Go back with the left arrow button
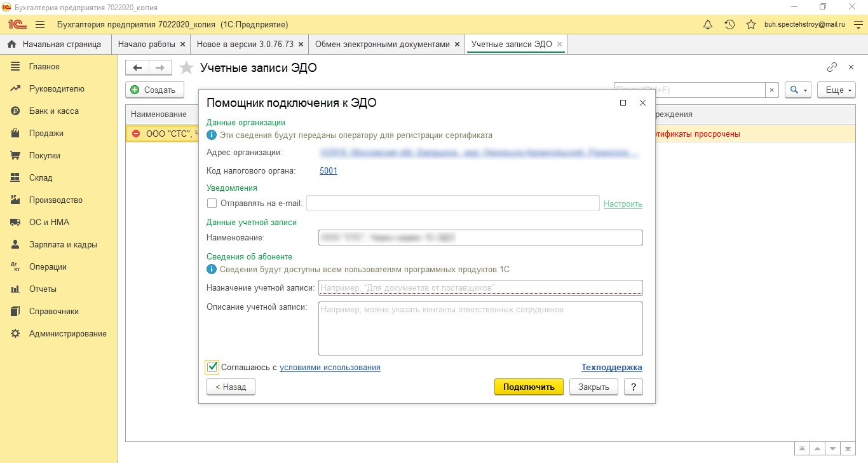Screen dimensions: 868x463 pyautogui.click(x=137, y=68)
